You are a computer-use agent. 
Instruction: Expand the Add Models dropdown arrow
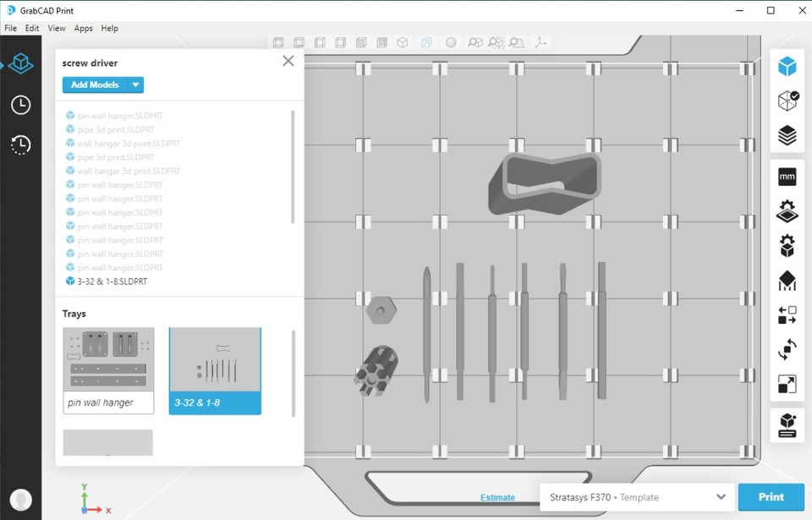[x=135, y=85]
